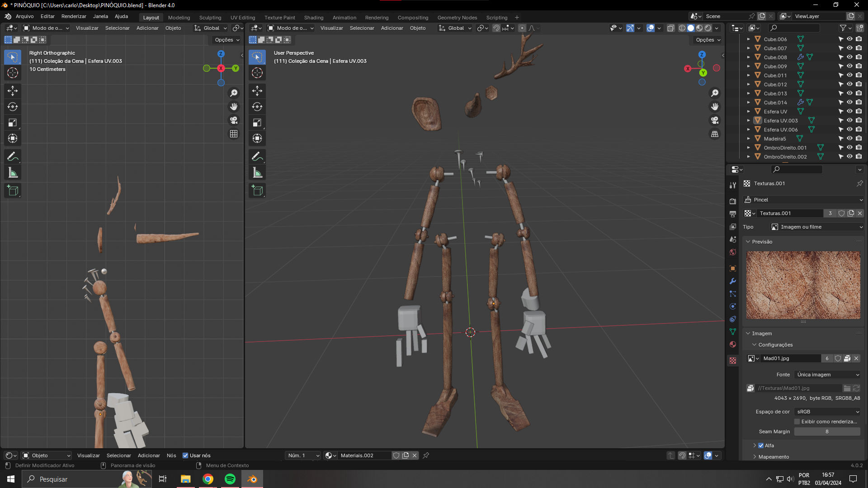Select the Rotate tool in left viewport
The height and width of the screenshot is (488, 868).
(x=13, y=107)
